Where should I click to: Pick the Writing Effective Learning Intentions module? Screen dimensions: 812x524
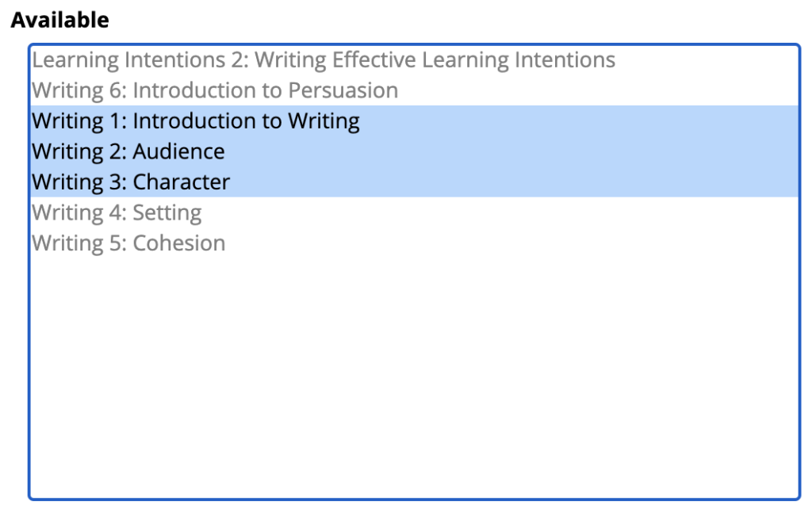click(x=324, y=60)
